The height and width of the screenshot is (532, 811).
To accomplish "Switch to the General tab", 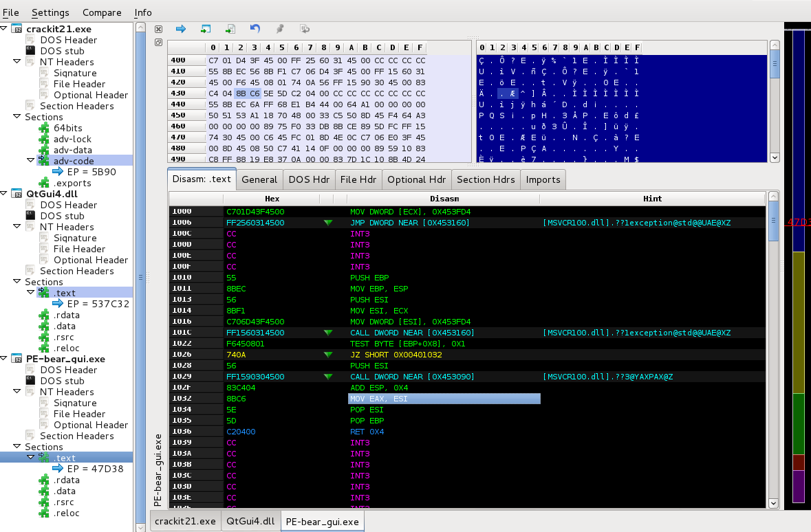I will coord(259,179).
